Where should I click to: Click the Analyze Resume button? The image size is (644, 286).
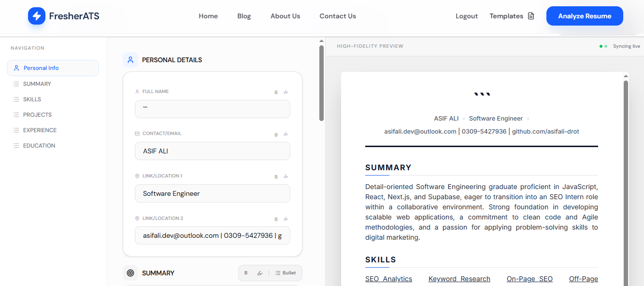585,16
